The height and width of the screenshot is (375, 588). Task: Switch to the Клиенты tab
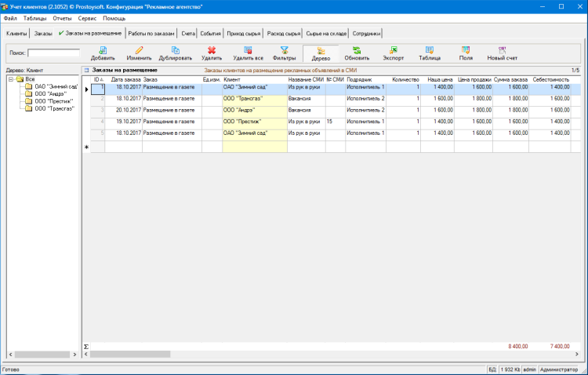coord(16,34)
